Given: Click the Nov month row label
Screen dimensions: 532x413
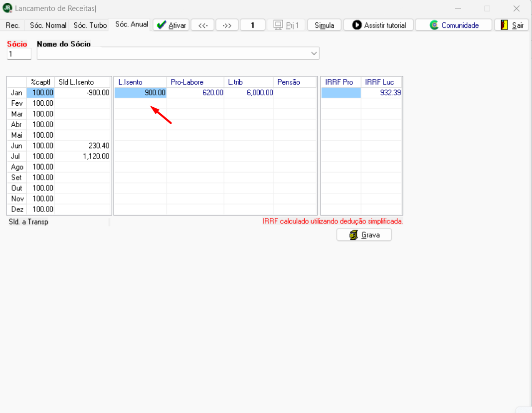Looking at the screenshot, I should pyautogui.click(x=16, y=199).
